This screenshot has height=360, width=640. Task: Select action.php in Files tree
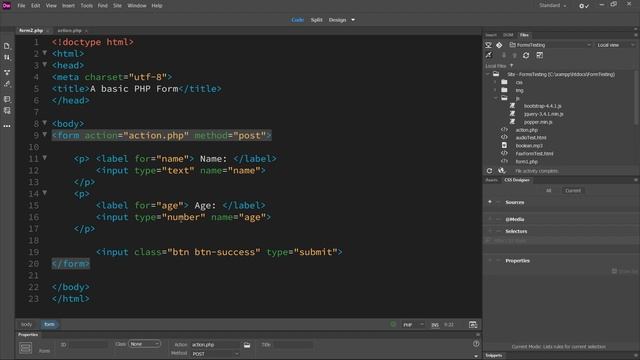(x=527, y=130)
